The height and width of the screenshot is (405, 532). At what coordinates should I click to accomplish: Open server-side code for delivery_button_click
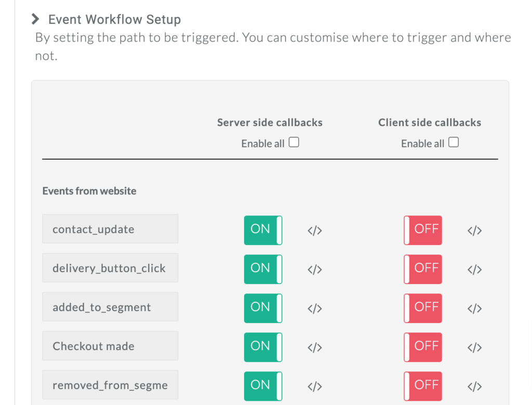tap(315, 269)
